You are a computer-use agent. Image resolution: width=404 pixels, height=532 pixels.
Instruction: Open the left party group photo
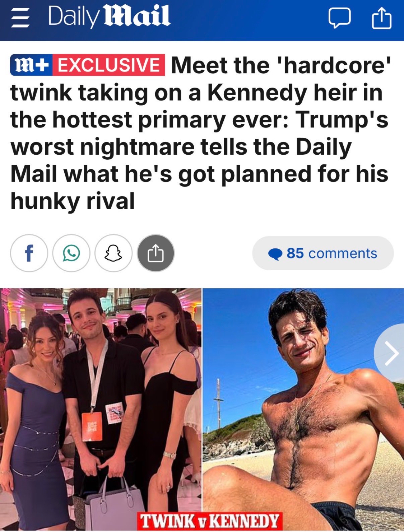point(101,410)
